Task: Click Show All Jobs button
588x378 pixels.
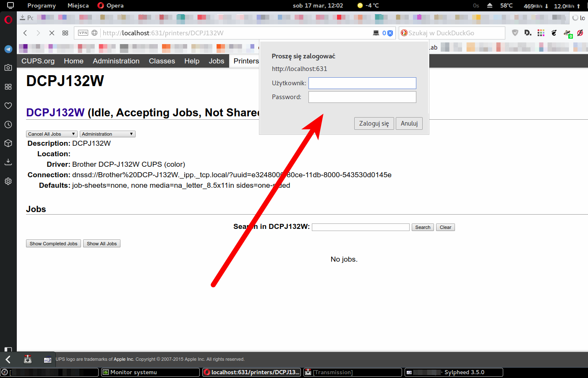Action: point(102,244)
